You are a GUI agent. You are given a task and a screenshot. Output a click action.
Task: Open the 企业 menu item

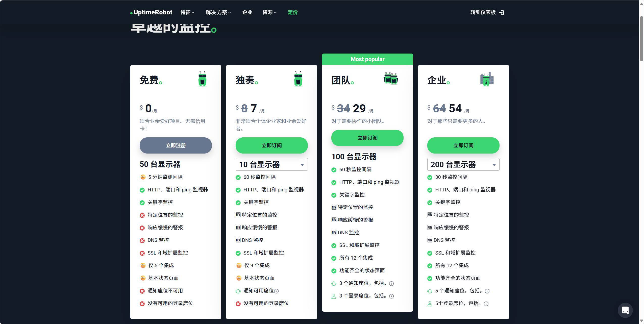[247, 12]
